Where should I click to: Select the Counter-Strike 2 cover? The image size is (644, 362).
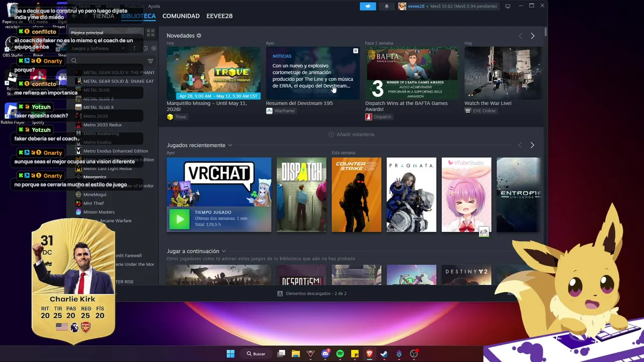click(356, 195)
